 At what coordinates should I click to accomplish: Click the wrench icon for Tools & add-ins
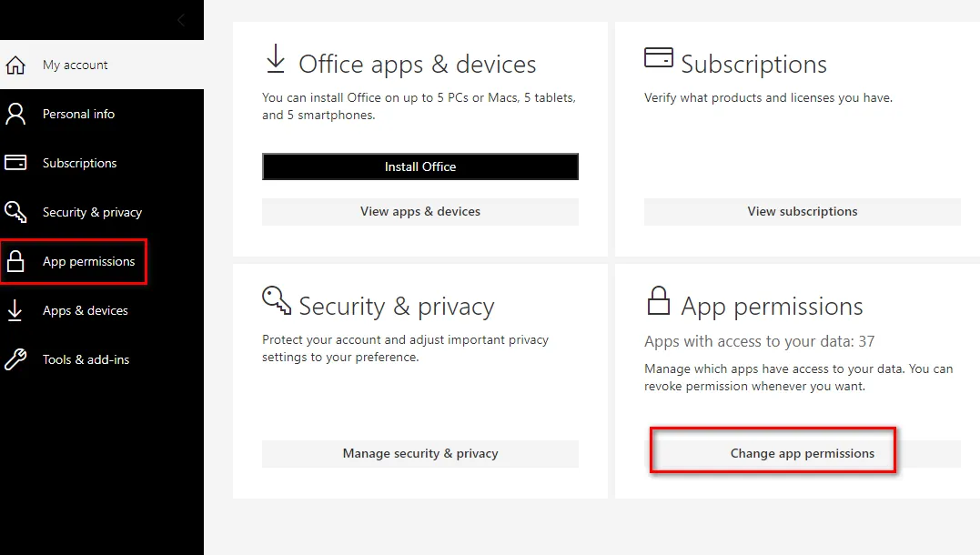(x=15, y=359)
